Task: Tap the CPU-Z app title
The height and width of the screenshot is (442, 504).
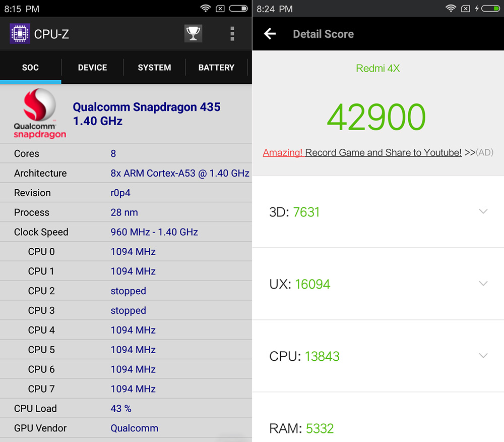Action: pyautogui.click(x=51, y=34)
